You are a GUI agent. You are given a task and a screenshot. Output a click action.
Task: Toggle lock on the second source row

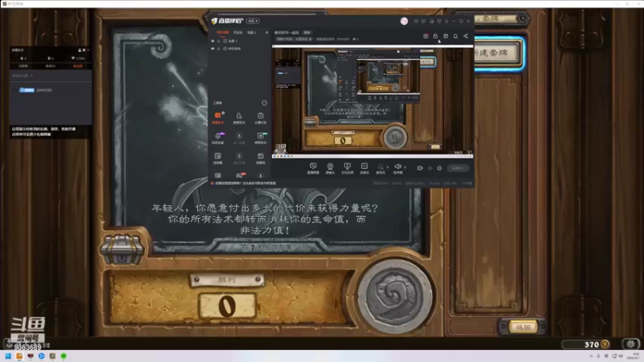pyautogui.click(x=218, y=48)
